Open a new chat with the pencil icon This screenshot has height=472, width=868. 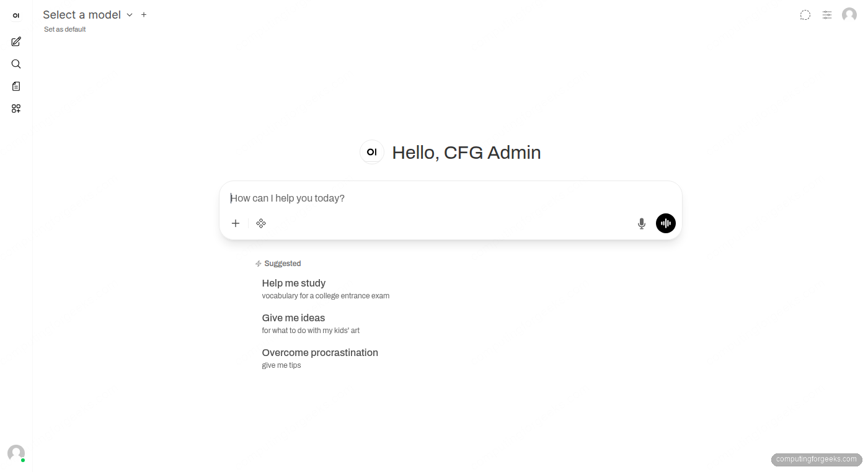point(15,41)
